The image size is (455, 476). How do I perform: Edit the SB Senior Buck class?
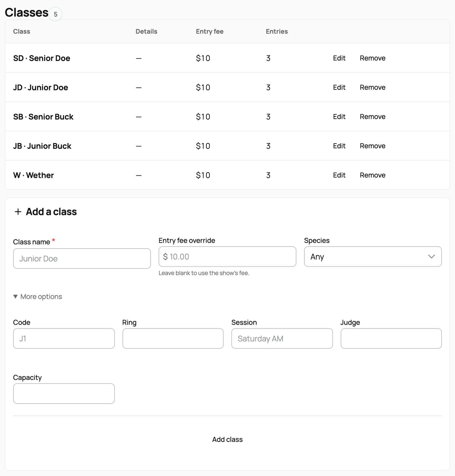[x=339, y=116]
